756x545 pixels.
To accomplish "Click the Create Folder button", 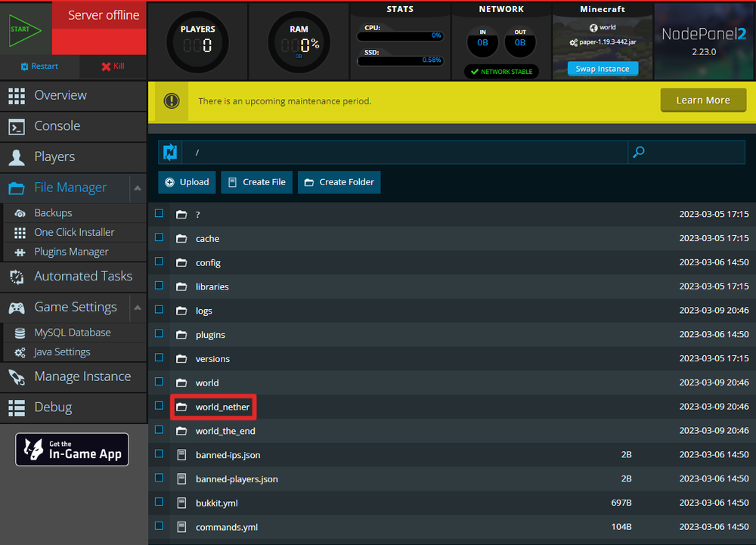I will [x=339, y=182].
